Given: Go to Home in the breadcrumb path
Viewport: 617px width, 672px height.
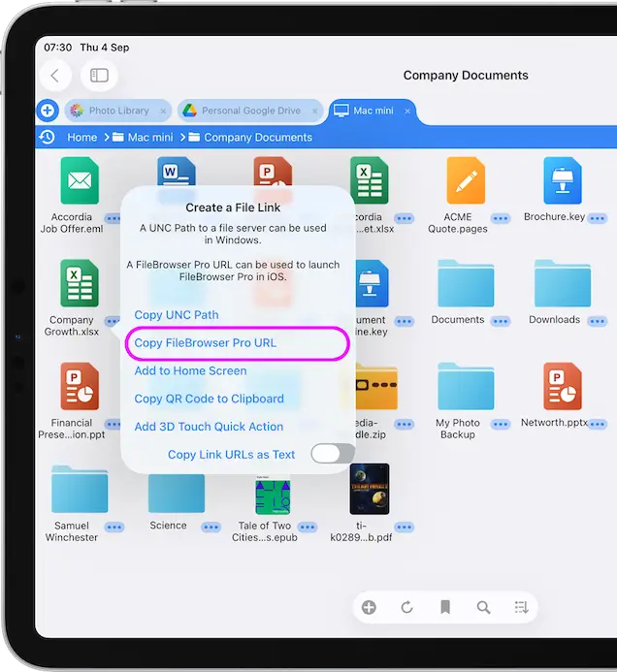Looking at the screenshot, I should 82,138.
